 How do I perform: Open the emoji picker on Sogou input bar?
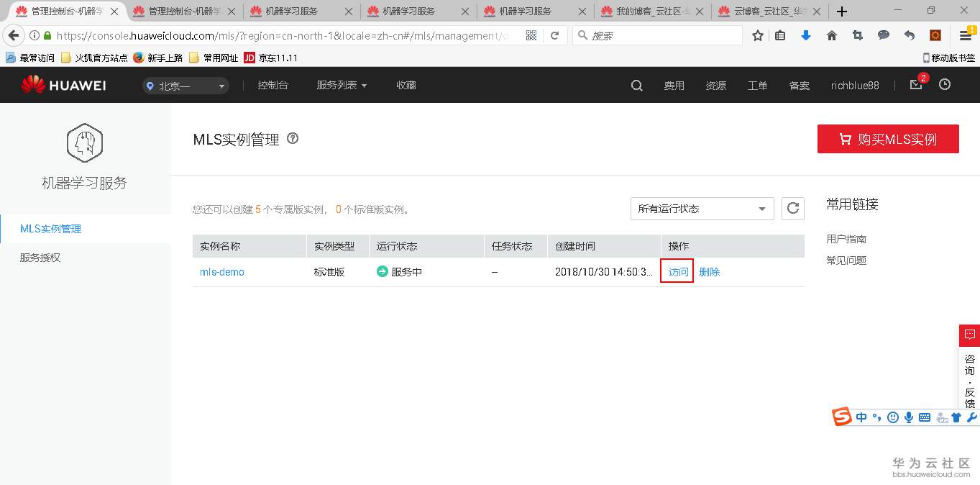coord(892,417)
